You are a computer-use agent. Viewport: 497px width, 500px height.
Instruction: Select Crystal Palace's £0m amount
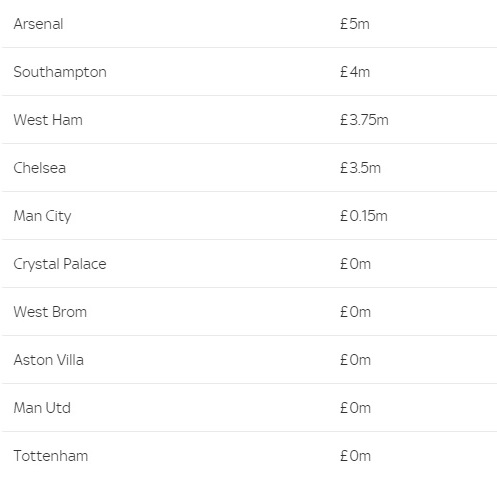tap(355, 264)
